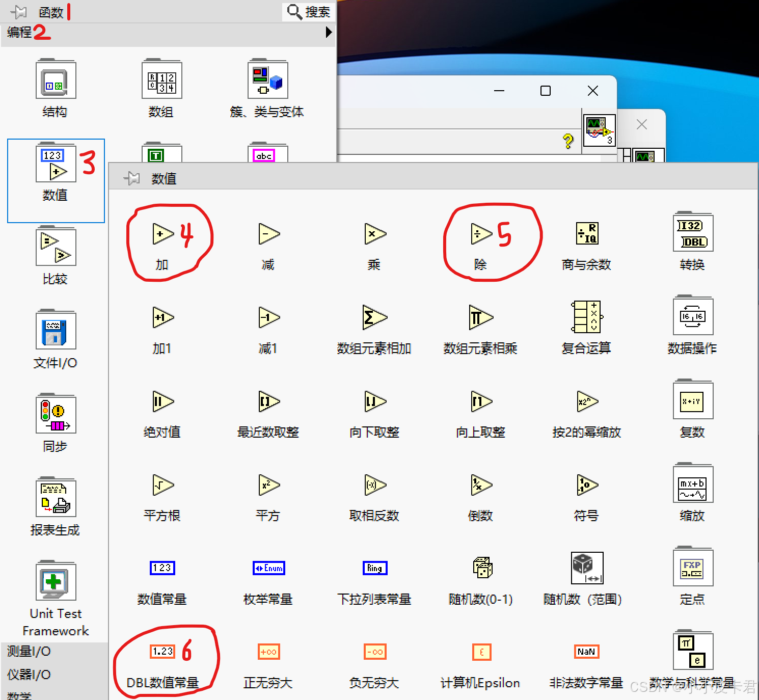Select the 向上取整 function

480,401
